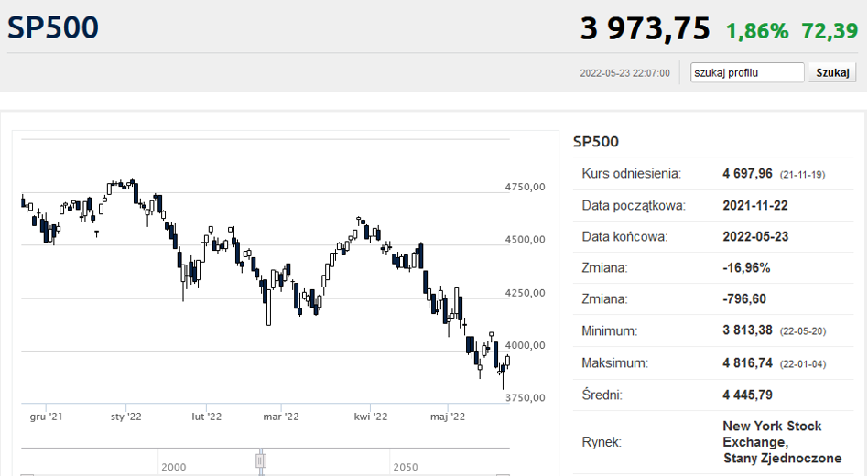868x476 pixels.
Task: Click the 'Rynek:' label
Action: coord(602,442)
